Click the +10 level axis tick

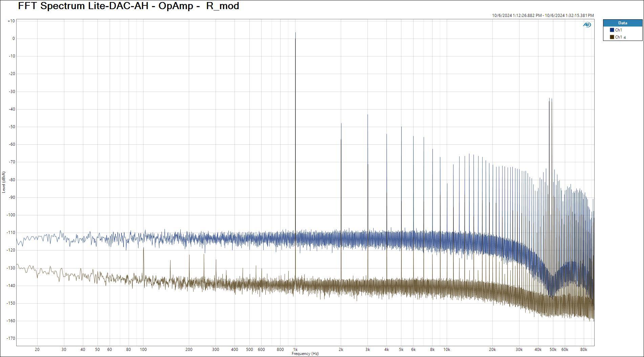pyautogui.click(x=11, y=21)
